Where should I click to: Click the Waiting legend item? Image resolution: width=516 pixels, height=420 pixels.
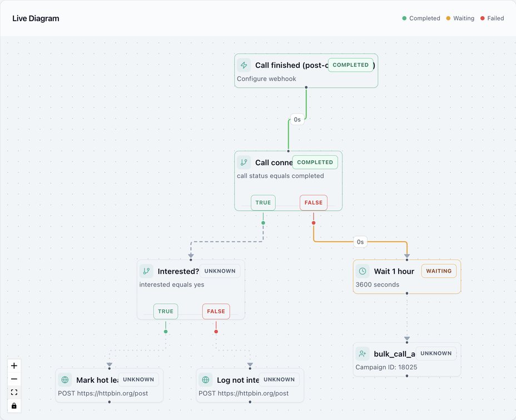(x=460, y=18)
